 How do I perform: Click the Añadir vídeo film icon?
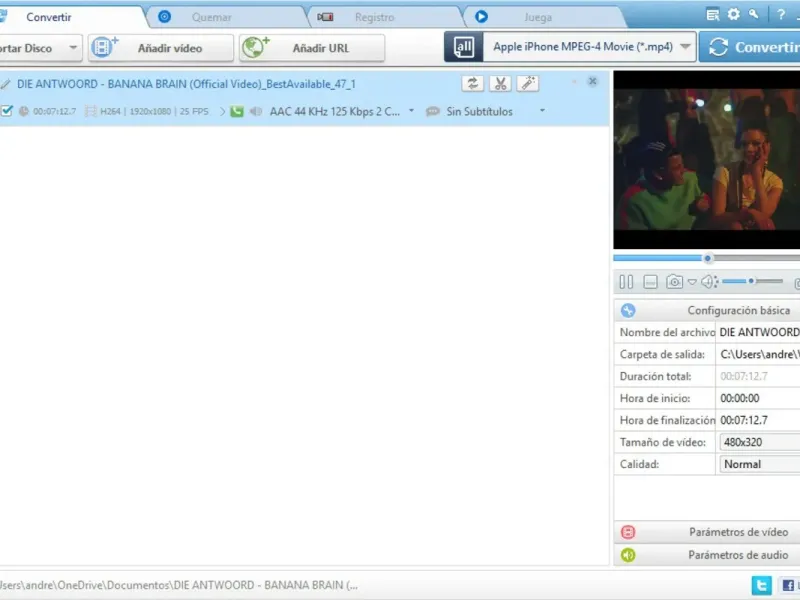point(104,47)
